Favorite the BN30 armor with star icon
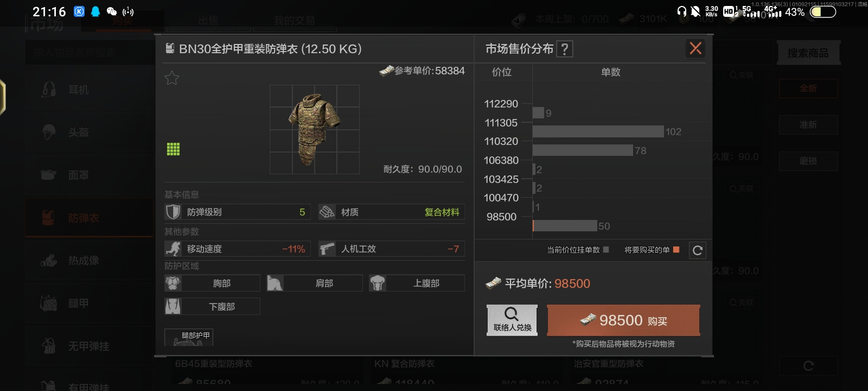 tap(171, 78)
